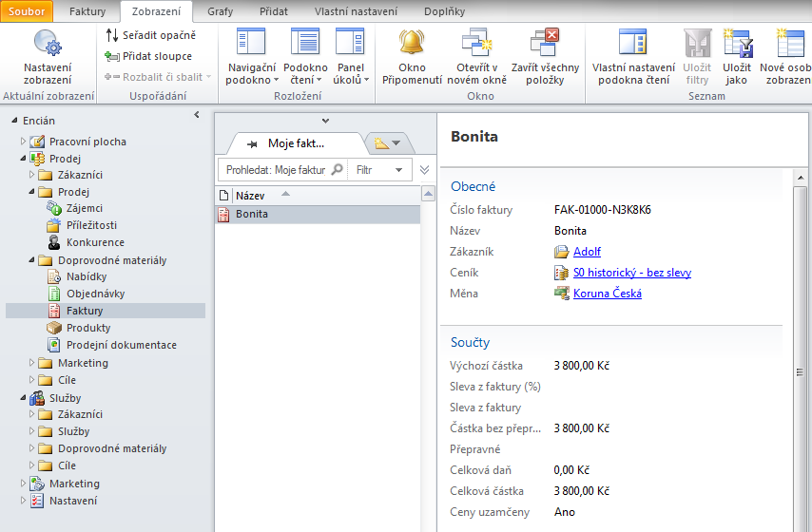The height and width of the screenshot is (532, 812).
Task: Click Seřadit opačně reverse sort
Action: [150, 35]
